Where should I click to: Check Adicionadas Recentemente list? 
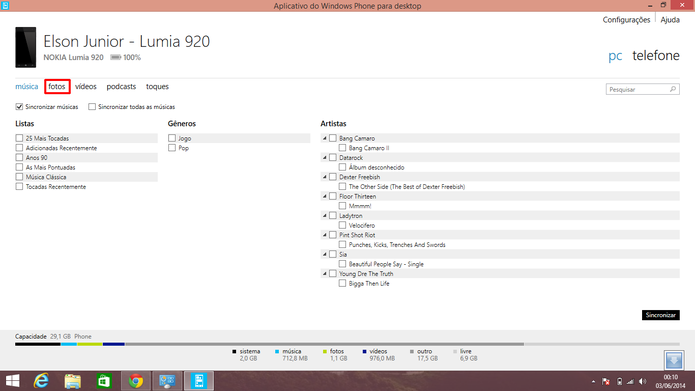[x=19, y=148]
